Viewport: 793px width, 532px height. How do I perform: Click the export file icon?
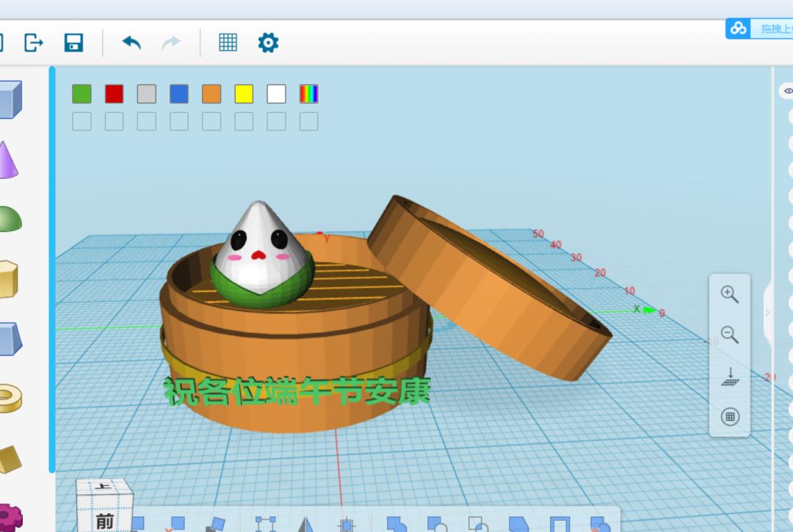tap(33, 43)
